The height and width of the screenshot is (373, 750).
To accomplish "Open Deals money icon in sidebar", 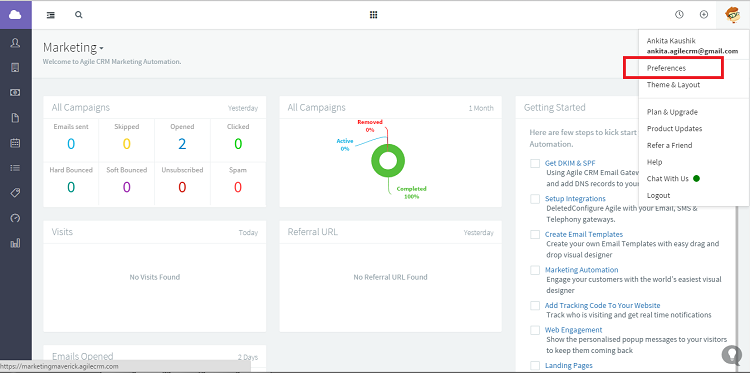I will pyautogui.click(x=15, y=93).
